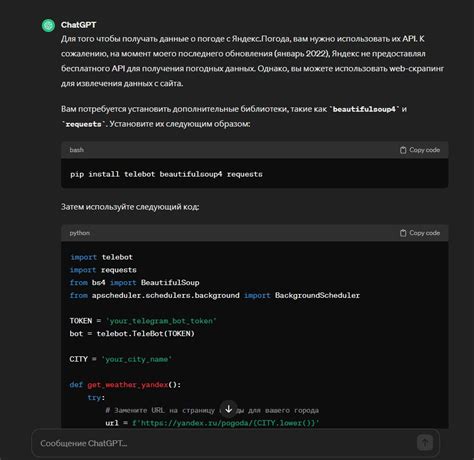Viewport: 474px width, 460px height.
Task: Copy code from the bash block
Action: click(x=420, y=150)
